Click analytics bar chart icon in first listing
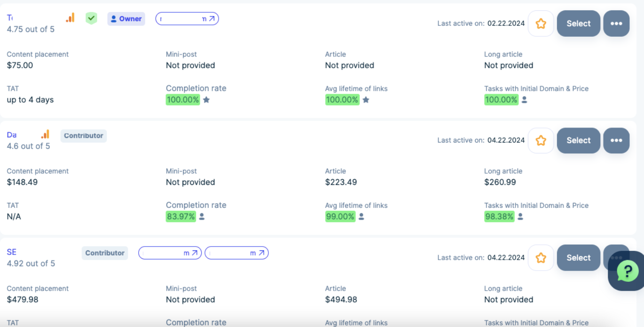 coord(70,18)
